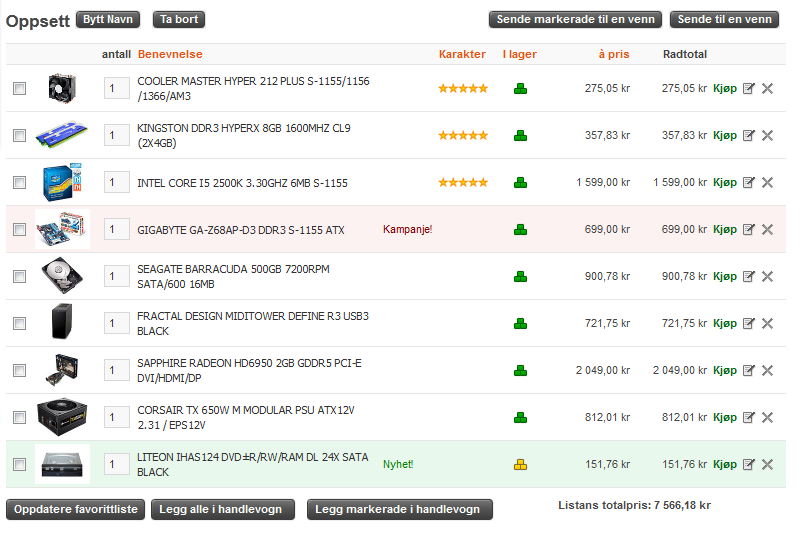The width and height of the screenshot is (803, 547).
Task: Click edit icon for Seagate Barracuda row
Action: coord(749,277)
